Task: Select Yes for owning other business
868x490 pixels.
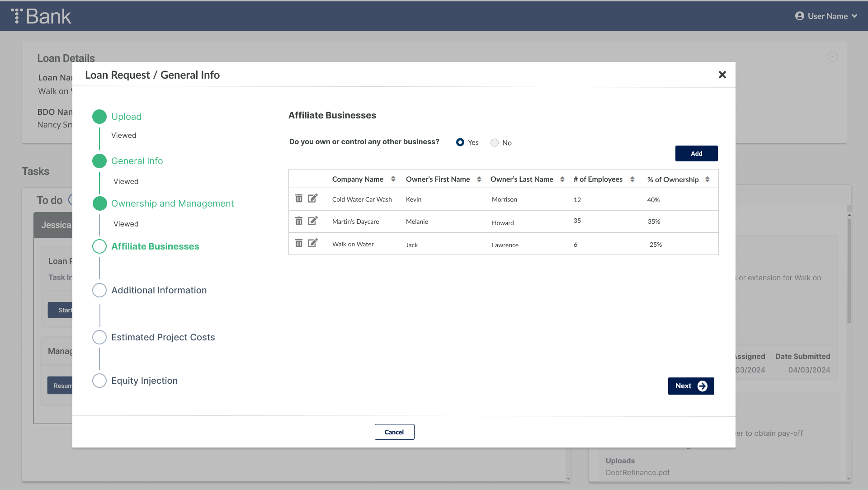Action: click(460, 142)
